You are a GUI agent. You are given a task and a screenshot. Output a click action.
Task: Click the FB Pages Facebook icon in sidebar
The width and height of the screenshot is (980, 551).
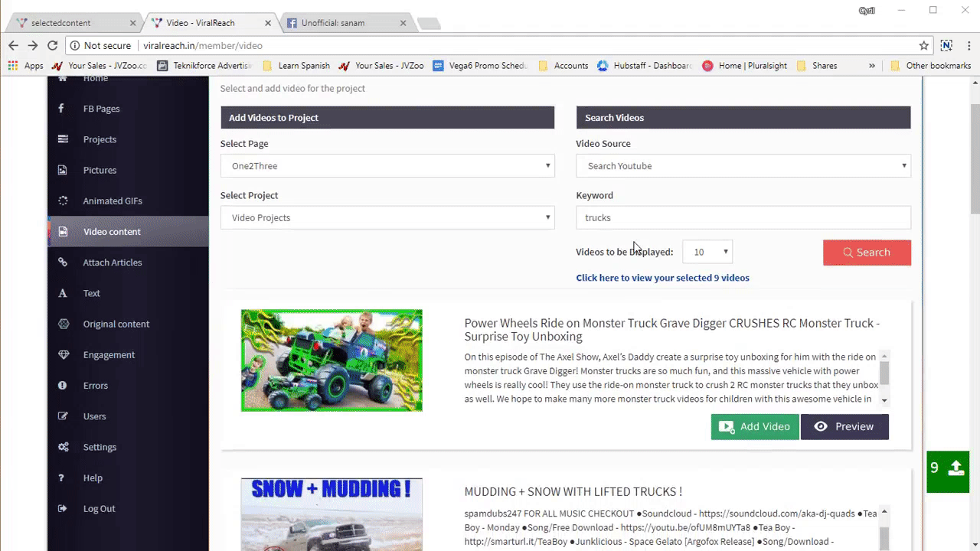coord(61,109)
